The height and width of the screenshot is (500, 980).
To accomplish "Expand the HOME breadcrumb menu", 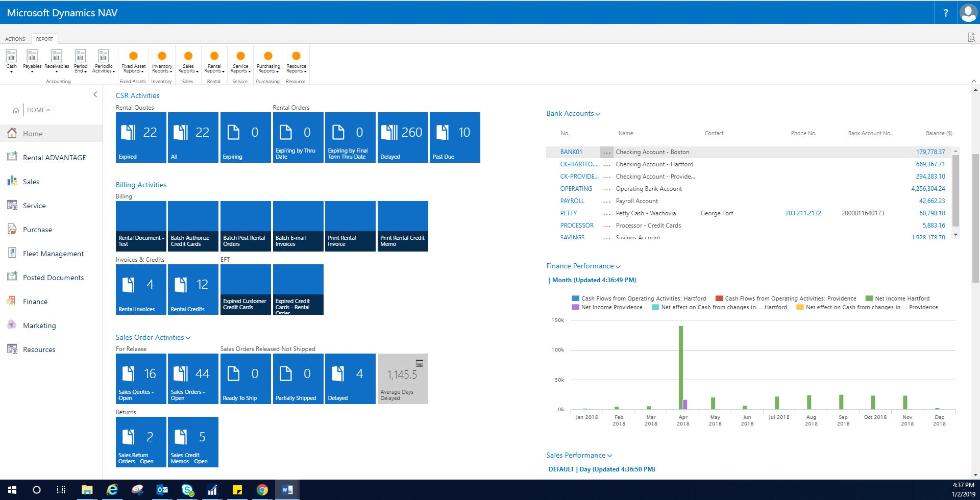I will click(x=38, y=110).
